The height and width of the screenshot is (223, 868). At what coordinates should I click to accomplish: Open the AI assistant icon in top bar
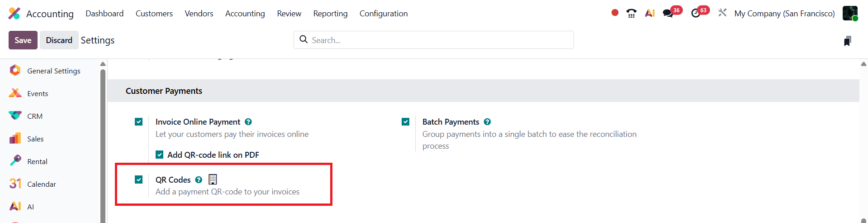pos(650,13)
